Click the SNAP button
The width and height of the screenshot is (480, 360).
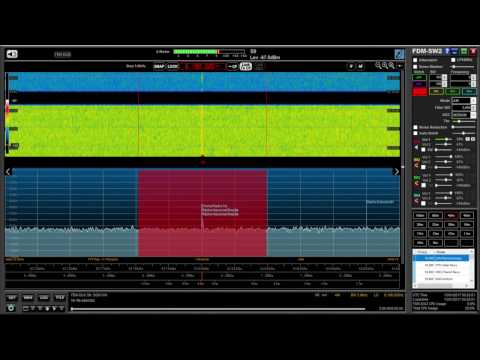tap(159, 67)
